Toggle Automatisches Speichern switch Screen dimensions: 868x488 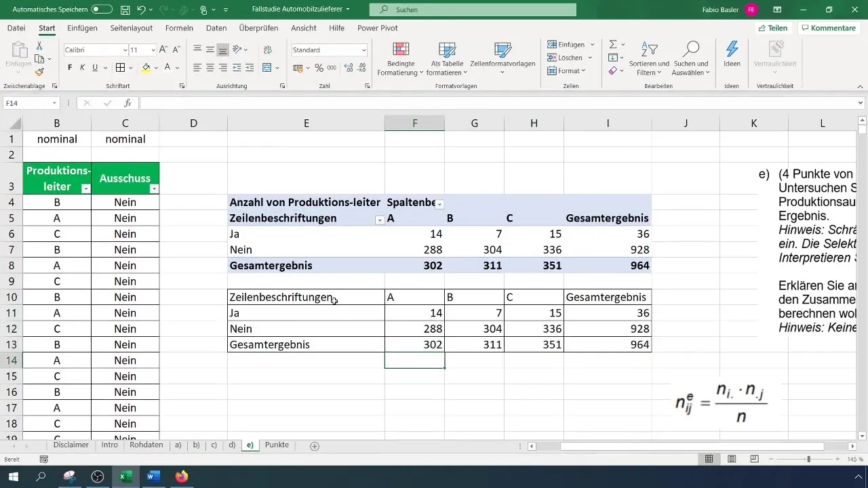tap(102, 9)
